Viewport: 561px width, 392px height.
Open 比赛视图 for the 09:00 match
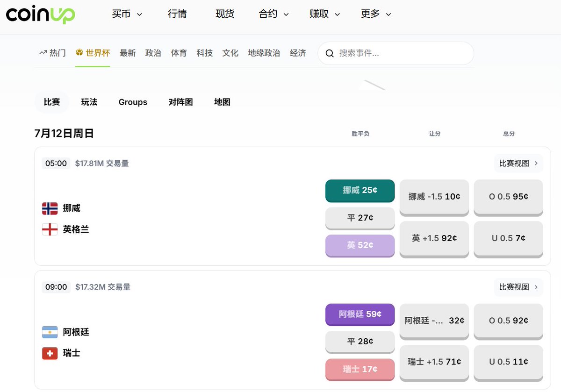(x=518, y=287)
